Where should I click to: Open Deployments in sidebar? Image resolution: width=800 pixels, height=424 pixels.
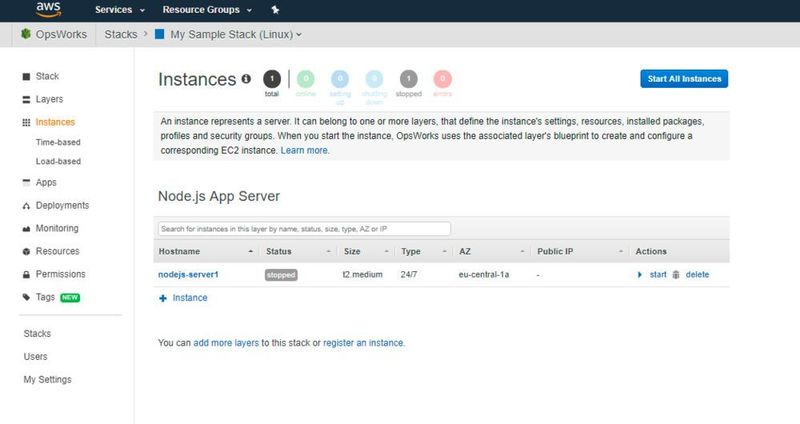click(x=62, y=205)
